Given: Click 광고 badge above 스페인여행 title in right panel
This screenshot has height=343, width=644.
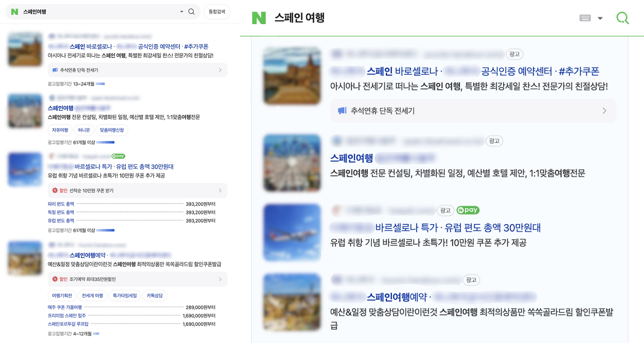Looking at the screenshot, I should click(x=494, y=141).
